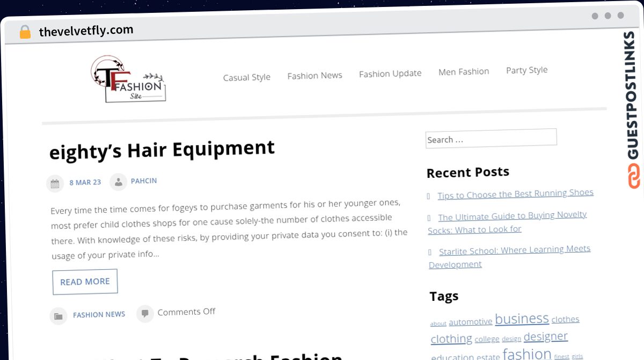Select the 'clothing' tag
The height and width of the screenshot is (360, 644).
[451, 339]
